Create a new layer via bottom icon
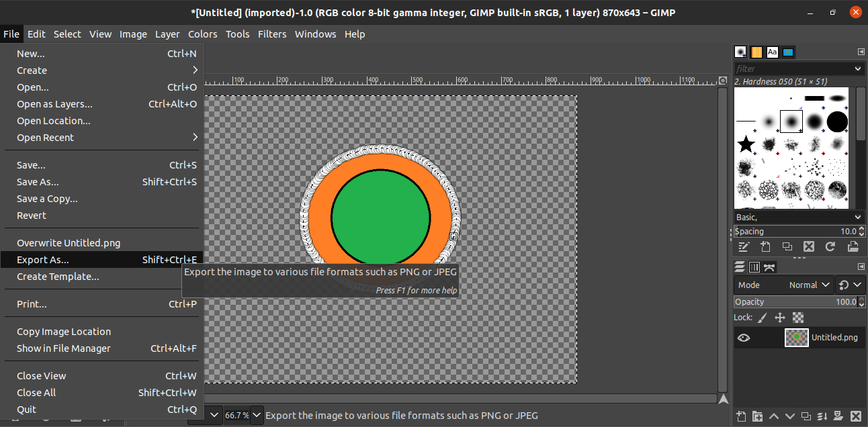 [x=741, y=416]
